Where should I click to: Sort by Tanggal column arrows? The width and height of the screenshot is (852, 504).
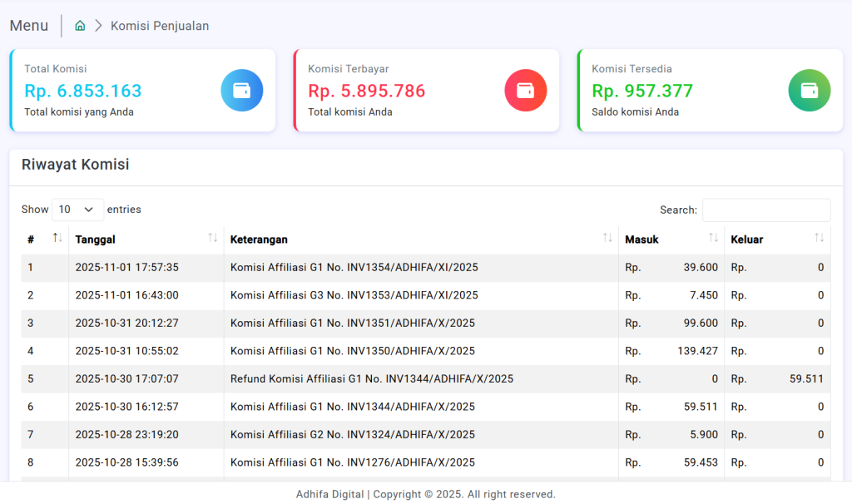tap(212, 239)
